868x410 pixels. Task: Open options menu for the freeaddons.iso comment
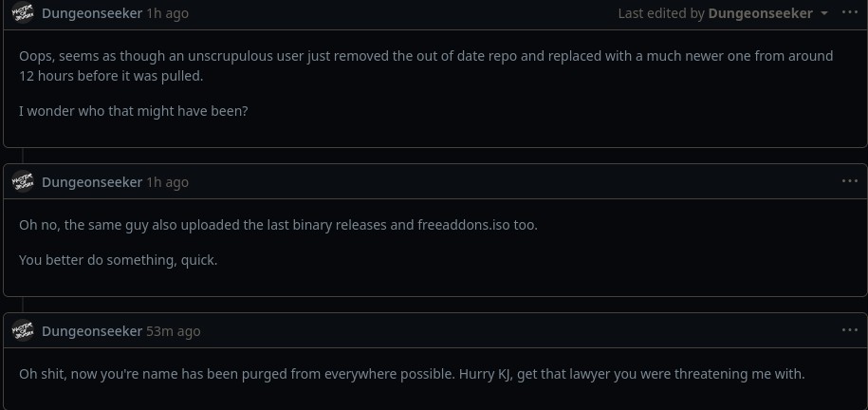point(850,181)
